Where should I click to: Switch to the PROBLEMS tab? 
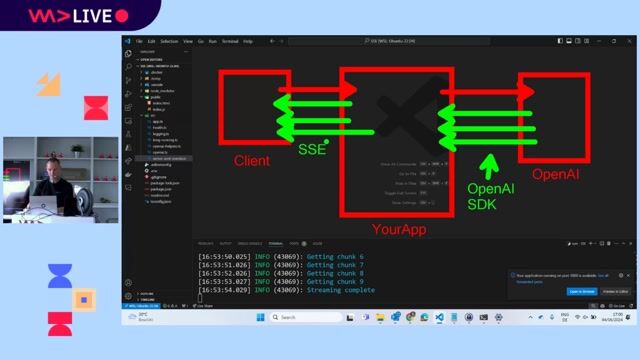coord(205,244)
